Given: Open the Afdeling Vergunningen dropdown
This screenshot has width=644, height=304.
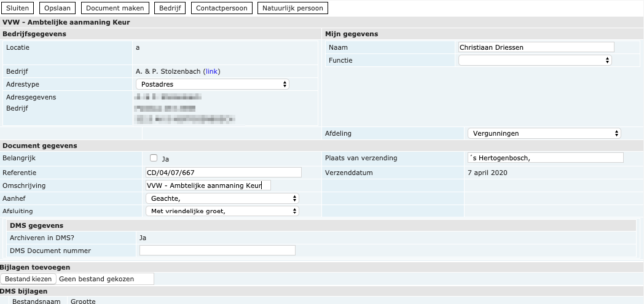Looking at the screenshot, I should point(544,133).
